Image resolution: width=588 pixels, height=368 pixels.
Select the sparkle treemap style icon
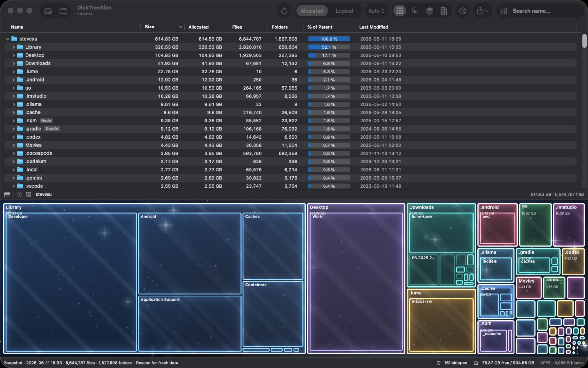pyautogui.click(x=414, y=11)
